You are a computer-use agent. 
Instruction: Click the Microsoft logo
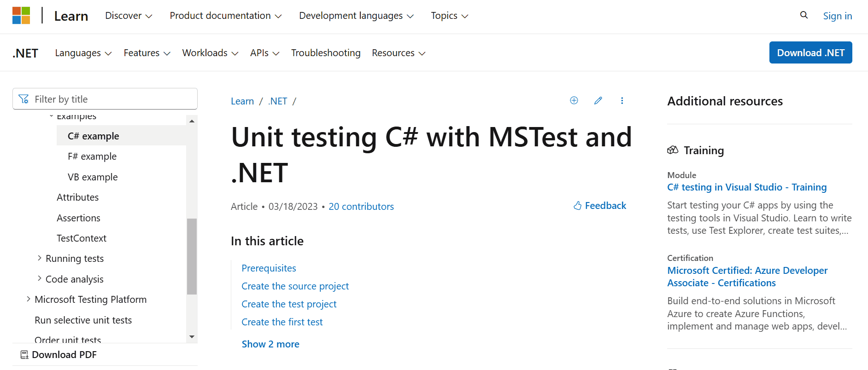coord(21,16)
